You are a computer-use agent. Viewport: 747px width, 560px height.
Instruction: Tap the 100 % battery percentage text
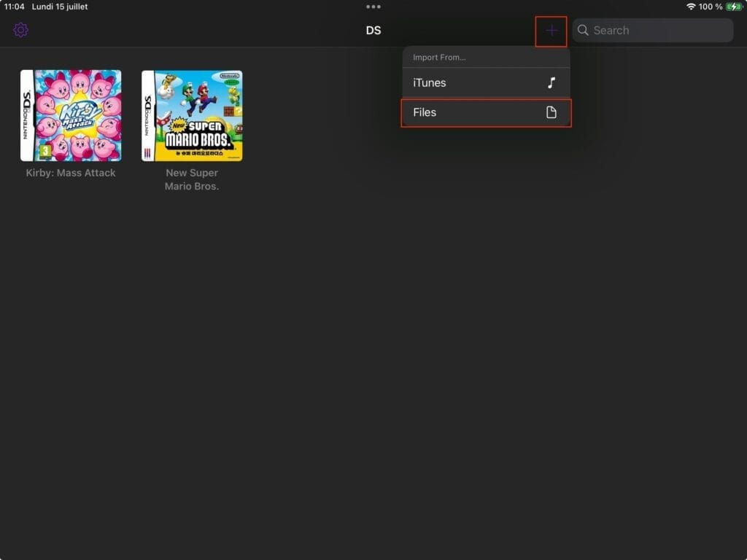[x=710, y=7]
